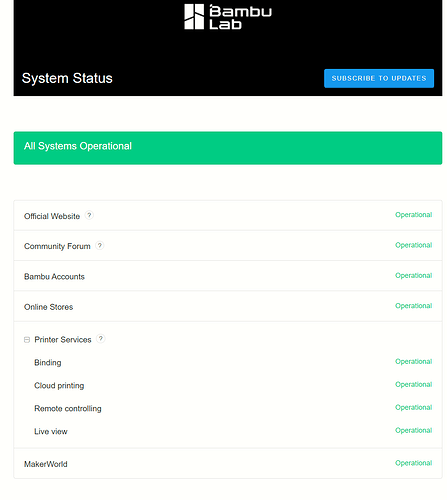
Task: Click the System Status heading
Action: coord(67,78)
